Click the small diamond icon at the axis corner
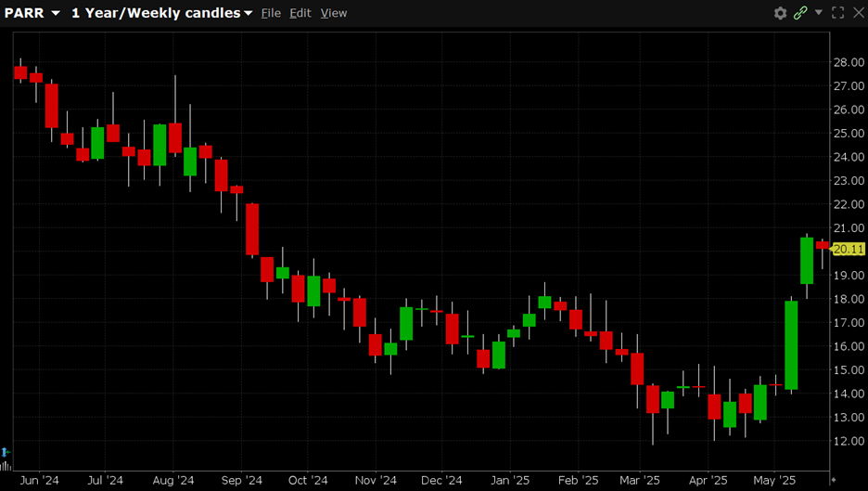Viewport: 868px width, 491px height. tap(833, 480)
